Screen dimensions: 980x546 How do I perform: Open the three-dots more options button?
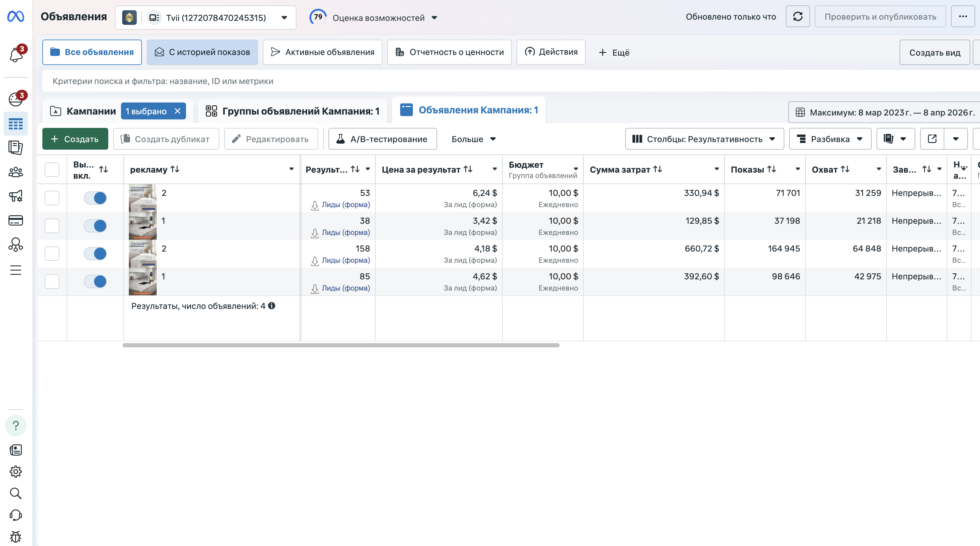pos(962,17)
